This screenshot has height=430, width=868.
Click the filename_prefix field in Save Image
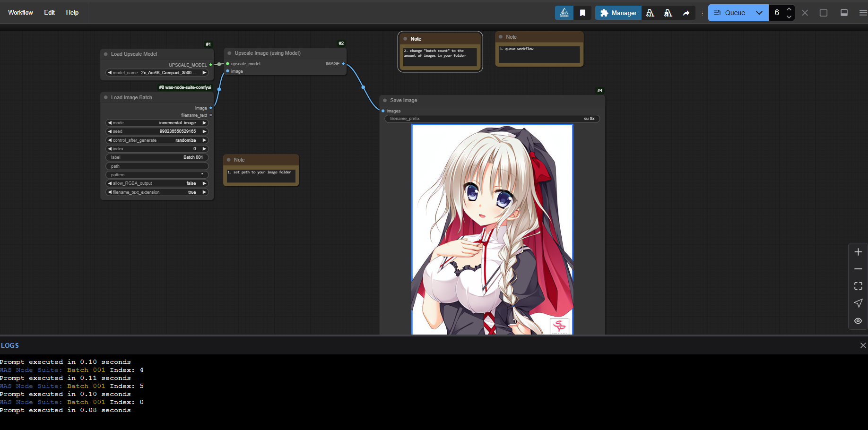[492, 119]
